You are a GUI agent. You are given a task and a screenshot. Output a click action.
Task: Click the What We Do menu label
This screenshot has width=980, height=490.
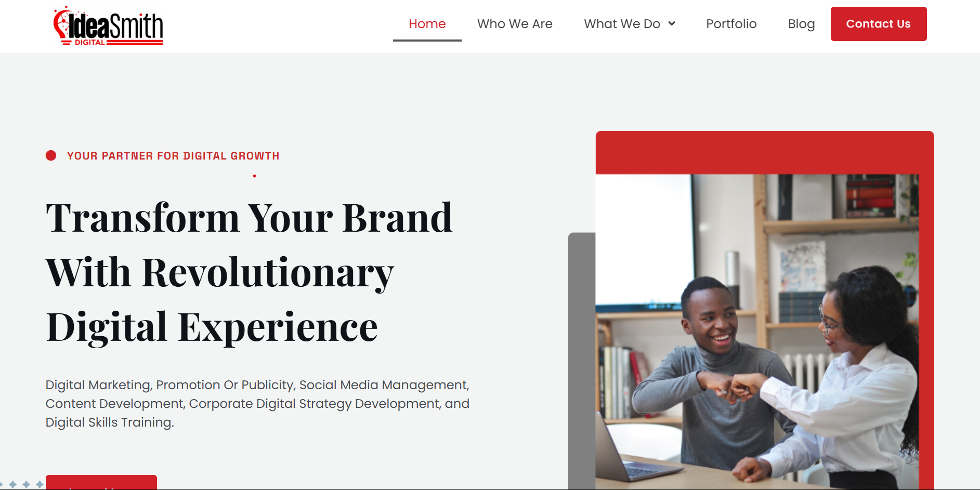pyautogui.click(x=622, y=24)
